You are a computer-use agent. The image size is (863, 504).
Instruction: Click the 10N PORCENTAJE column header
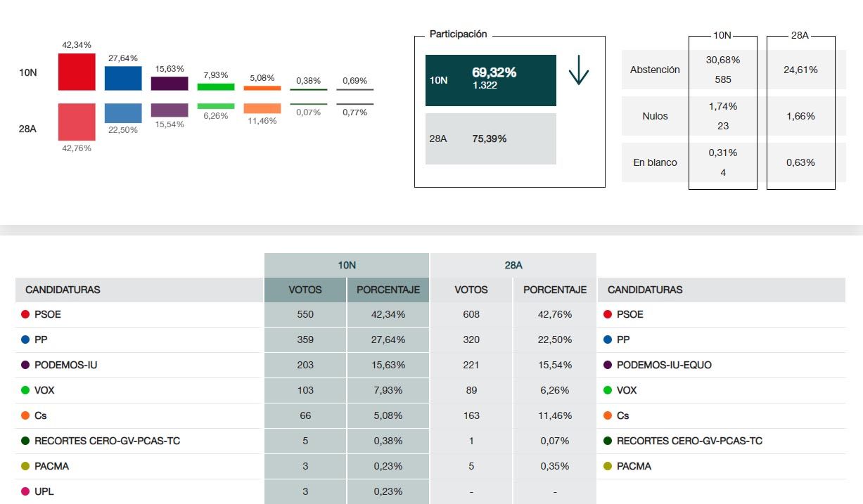388,290
